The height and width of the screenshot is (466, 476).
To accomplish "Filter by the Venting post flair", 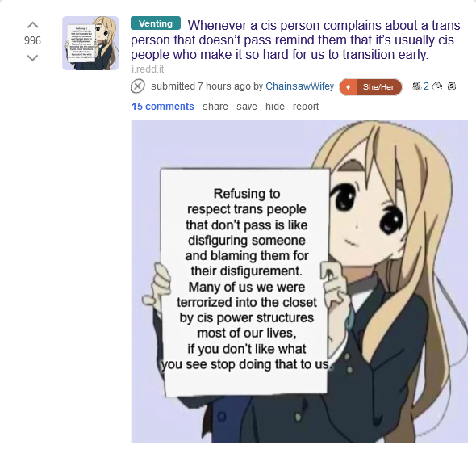I will (156, 23).
